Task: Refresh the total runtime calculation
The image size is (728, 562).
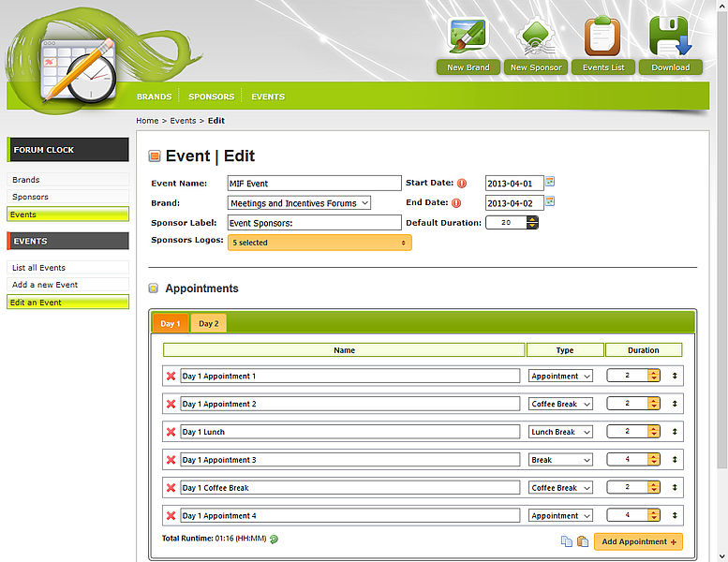Action: pyautogui.click(x=275, y=539)
